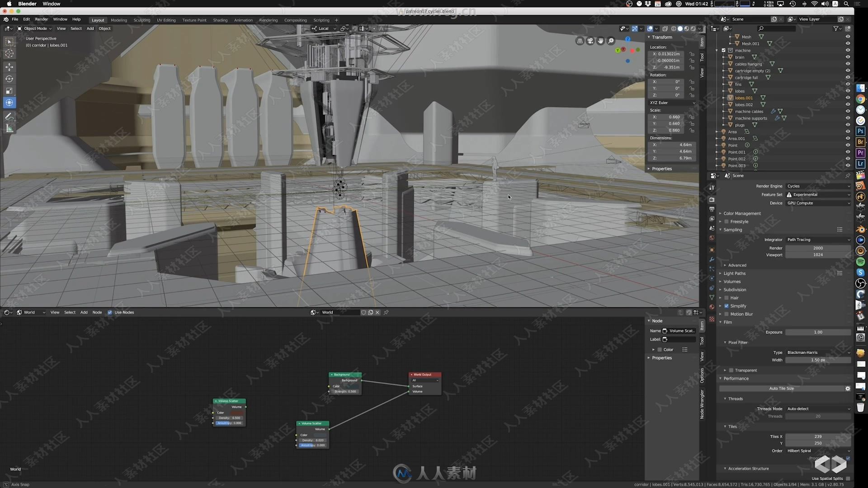Click the Auto Tile Size button
Viewport: 868px width, 488px height.
(781, 389)
